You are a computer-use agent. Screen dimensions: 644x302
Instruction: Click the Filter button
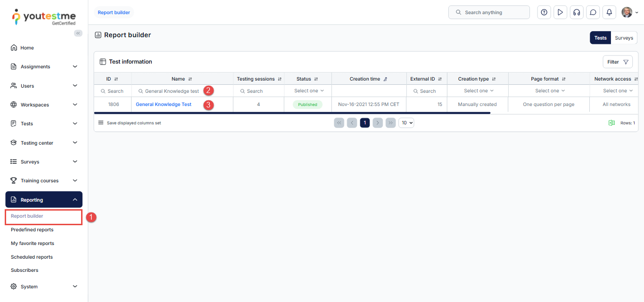[x=617, y=62]
